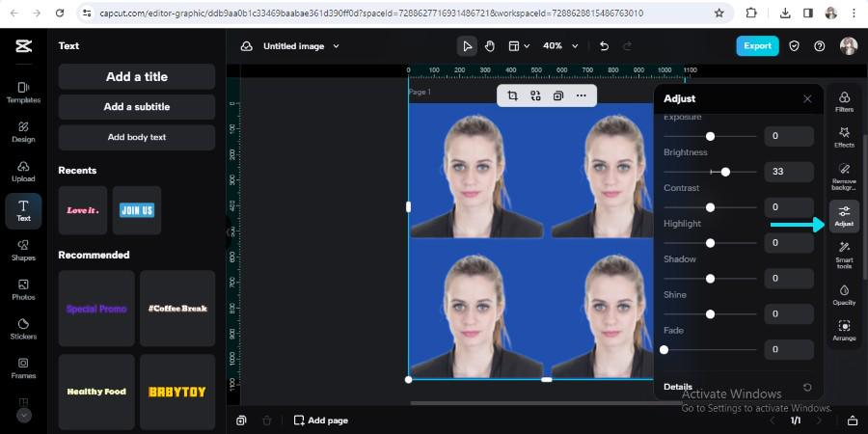
Task: Click the delete page trash icon
Action: pyautogui.click(x=267, y=420)
